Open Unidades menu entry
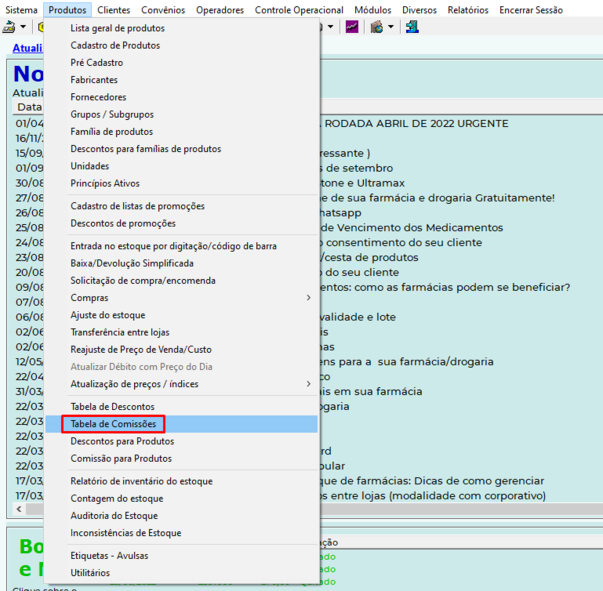The image size is (603, 591). 182,166
